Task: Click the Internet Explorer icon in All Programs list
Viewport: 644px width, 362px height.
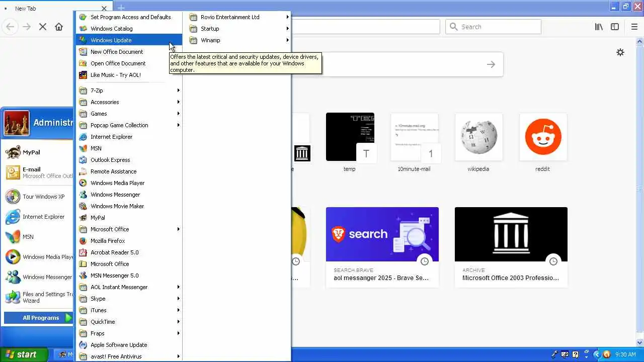Action: 83,137
